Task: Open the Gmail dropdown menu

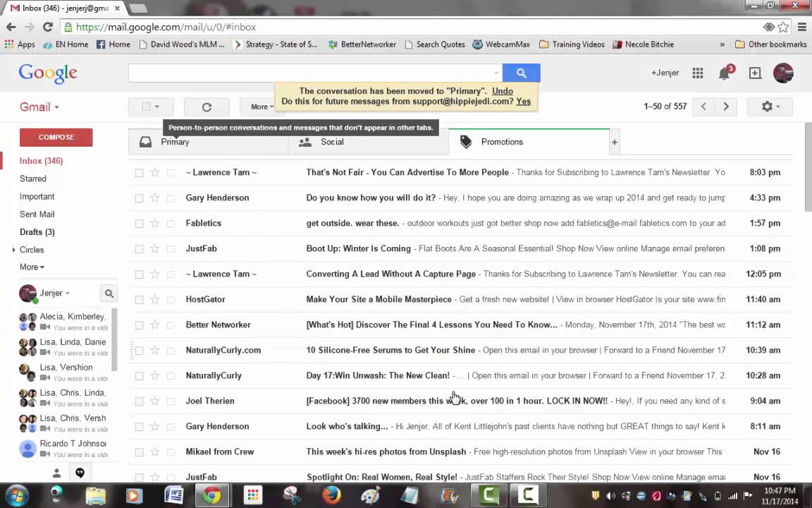Action: click(39, 107)
